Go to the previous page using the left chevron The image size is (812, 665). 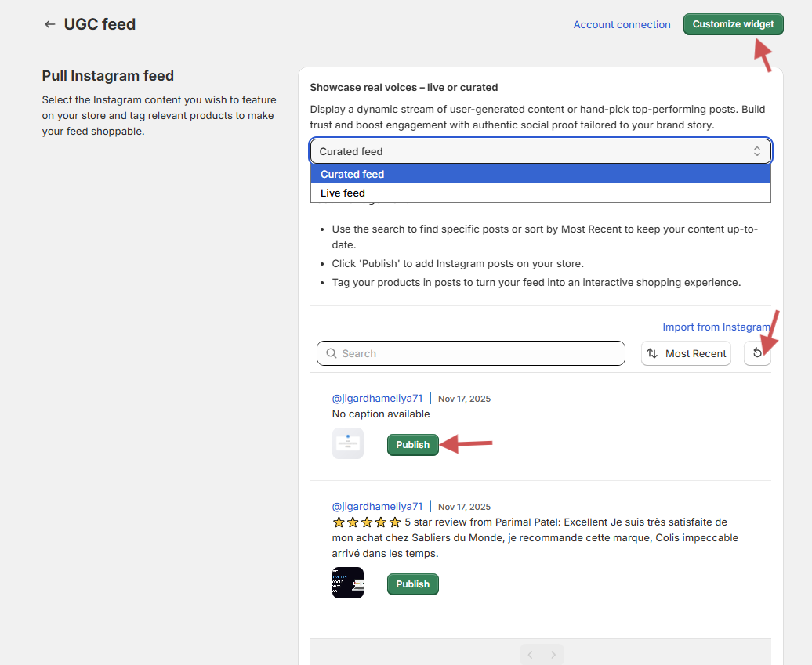(531, 655)
